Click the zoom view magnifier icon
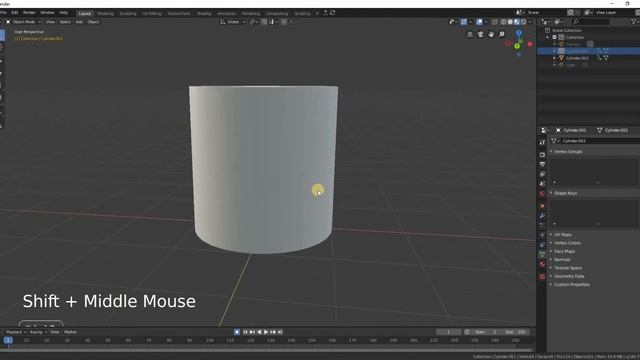 click(x=502, y=34)
